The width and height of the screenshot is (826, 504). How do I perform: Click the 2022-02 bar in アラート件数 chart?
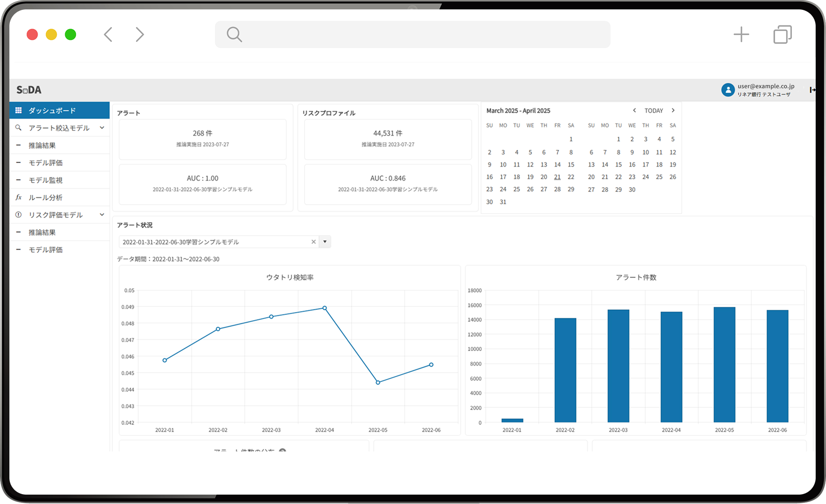(565, 370)
